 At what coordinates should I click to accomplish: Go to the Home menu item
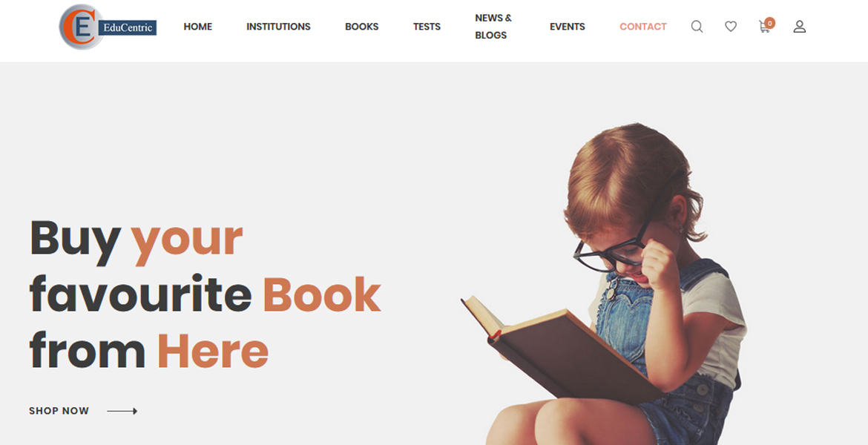click(x=197, y=27)
